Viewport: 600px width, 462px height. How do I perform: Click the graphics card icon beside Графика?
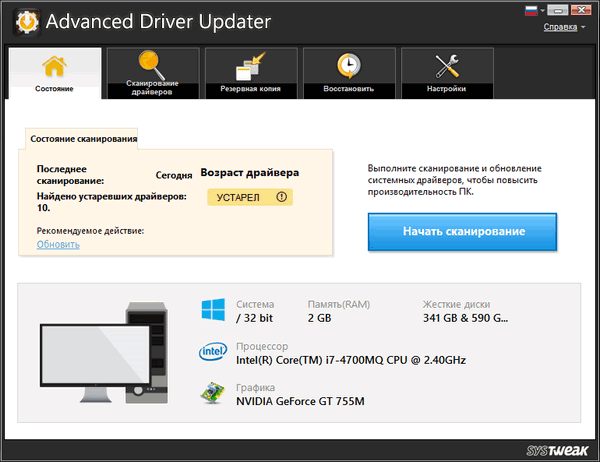tap(212, 392)
